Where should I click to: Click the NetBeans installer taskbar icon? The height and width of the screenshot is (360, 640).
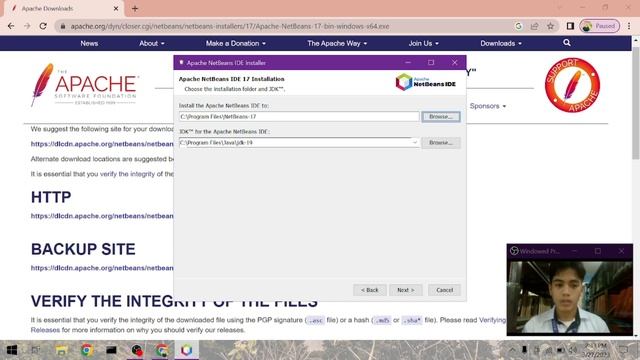click(x=187, y=350)
